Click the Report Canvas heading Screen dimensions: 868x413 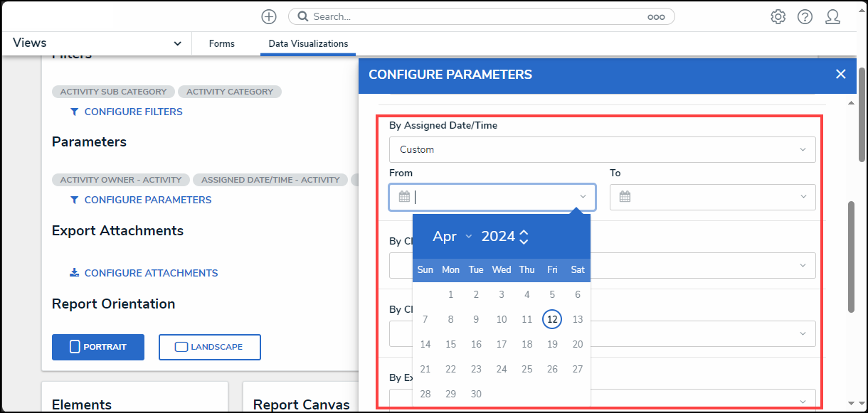pos(302,404)
